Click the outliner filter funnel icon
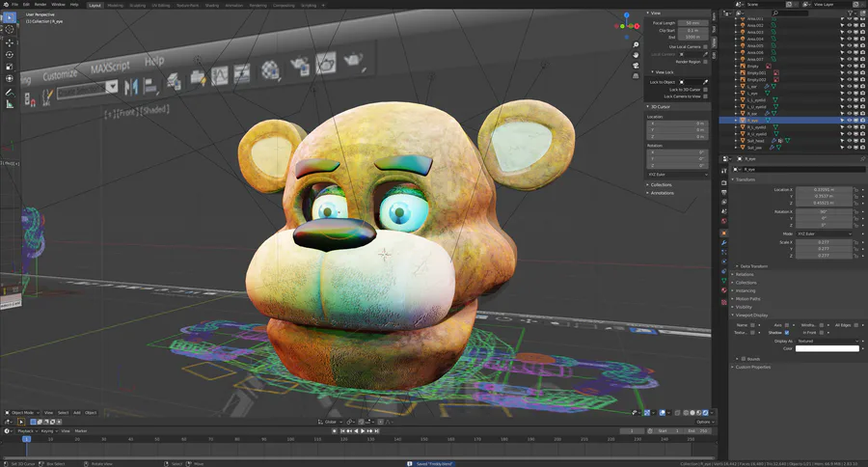The image size is (868, 467). click(x=851, y=13)
